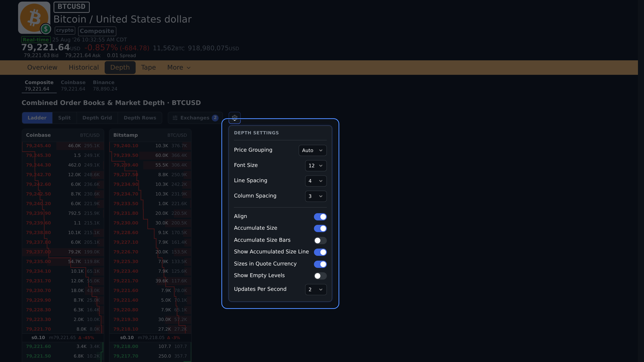Click the BTCUSD ticker badge
Screen dimensions: 644x362
(x=71, y=7)
